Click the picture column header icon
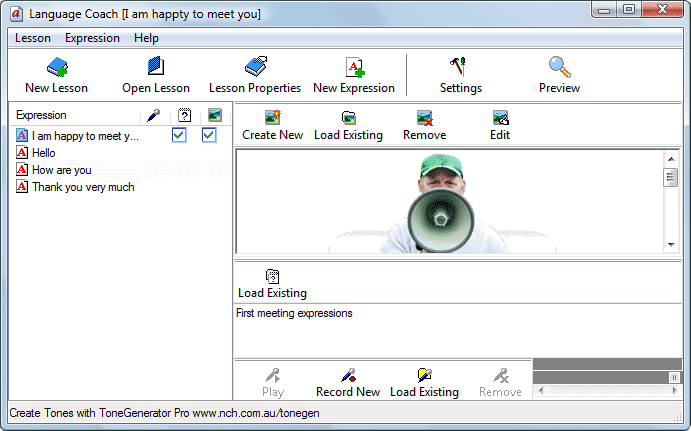The width and height of the screenshot is (691, 431). point(215,115)
